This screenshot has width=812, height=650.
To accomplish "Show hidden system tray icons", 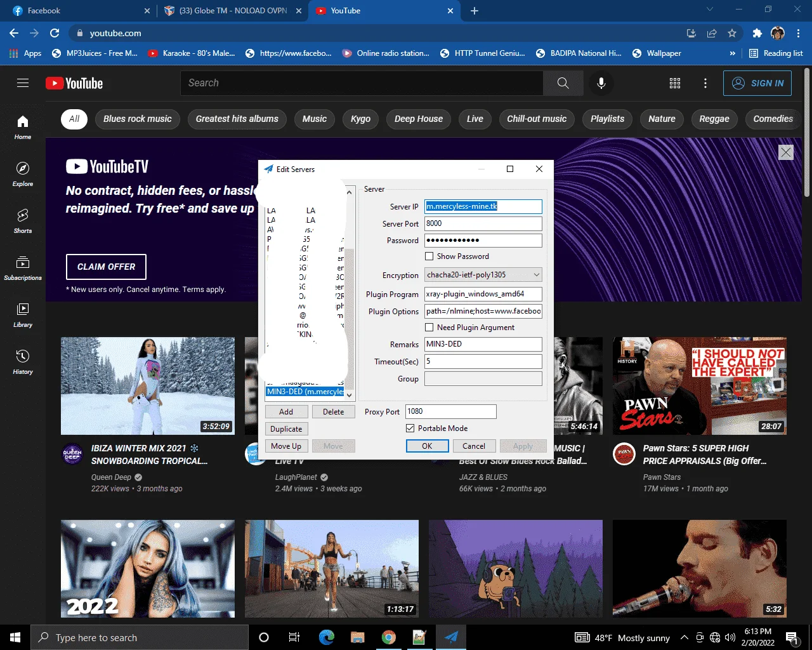I will click(x=684, y=637).
